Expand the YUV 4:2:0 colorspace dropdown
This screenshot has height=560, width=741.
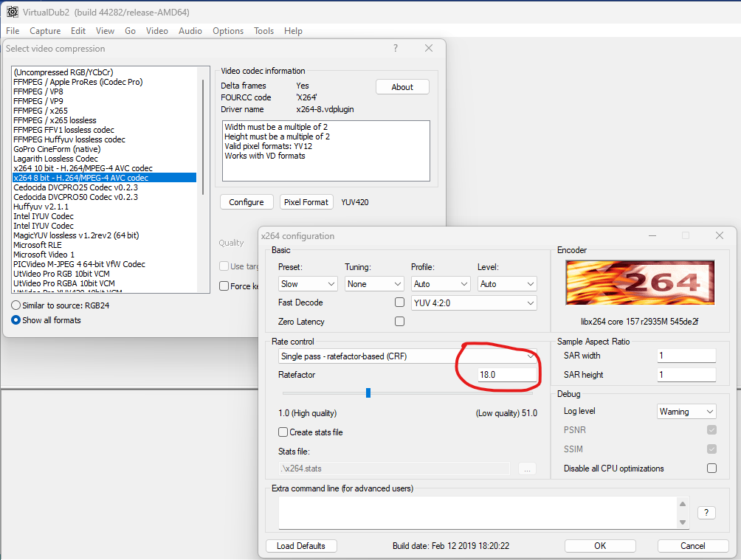(x=474, y=303)
